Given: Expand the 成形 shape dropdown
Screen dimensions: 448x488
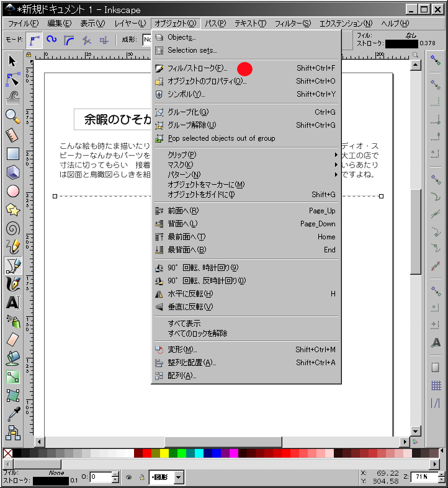Looking at the screenshot, I should [x=146, y=40].
